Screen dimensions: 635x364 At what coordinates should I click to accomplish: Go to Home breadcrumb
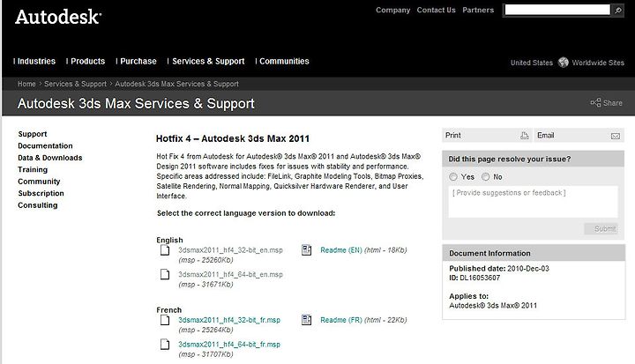pyautogui.click(x=26, y=84)
